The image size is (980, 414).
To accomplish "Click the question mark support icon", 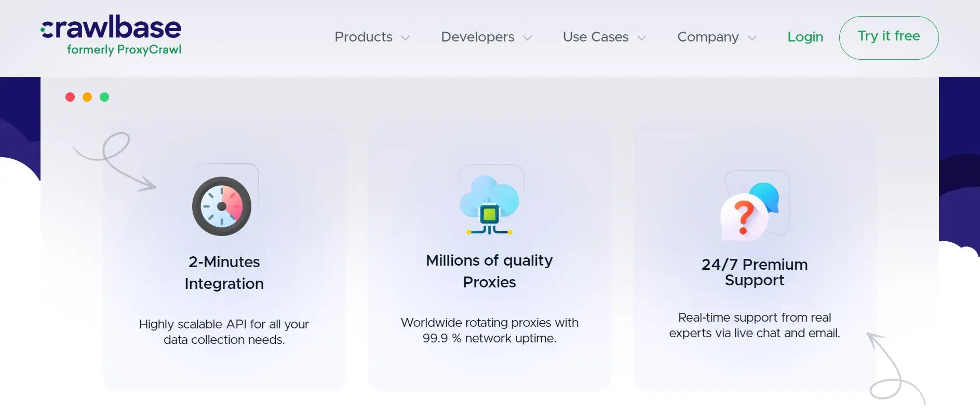I will coord(749,212).
